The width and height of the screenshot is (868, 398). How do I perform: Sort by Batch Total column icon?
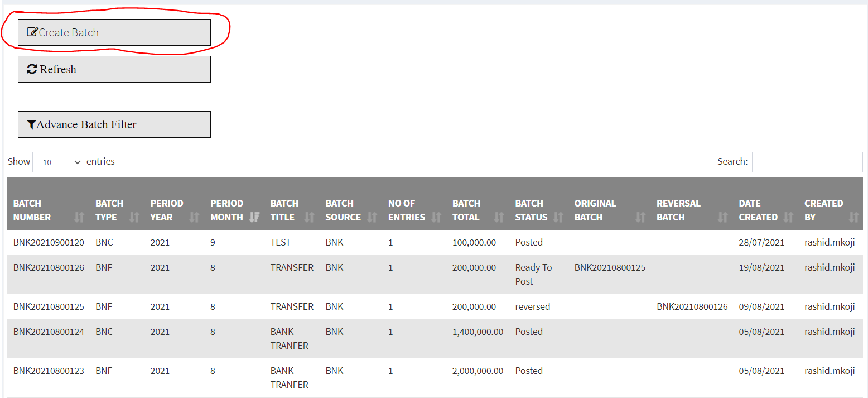click(499, 217)
